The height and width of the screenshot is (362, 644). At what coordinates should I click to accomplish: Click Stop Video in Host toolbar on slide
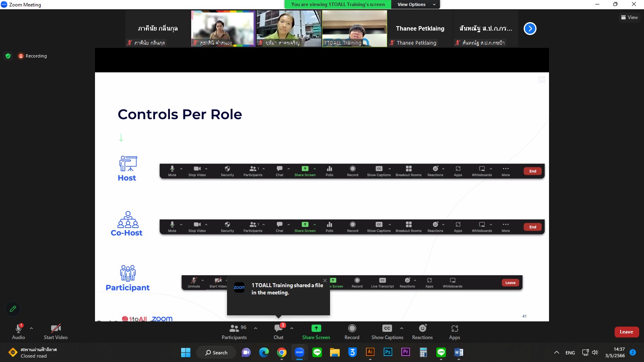pos(197,171)
